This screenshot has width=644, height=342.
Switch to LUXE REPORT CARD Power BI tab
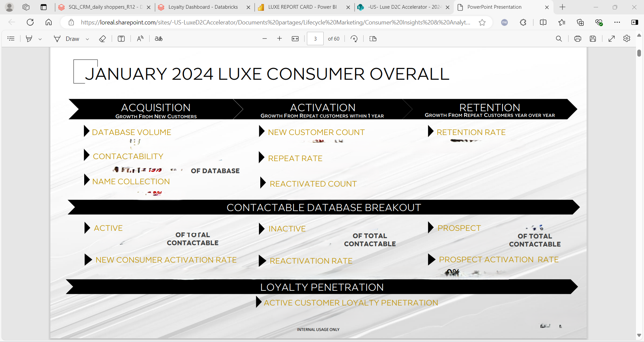(x=302, y=7)
